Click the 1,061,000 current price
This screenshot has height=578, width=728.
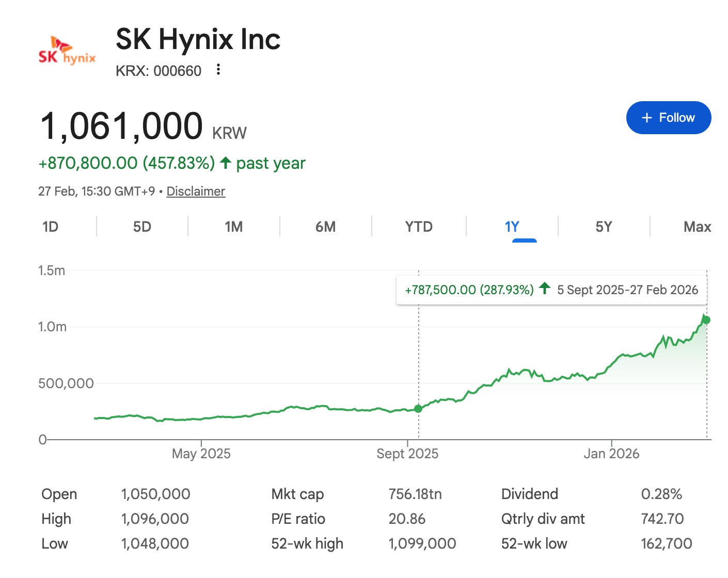coord(121,126)
